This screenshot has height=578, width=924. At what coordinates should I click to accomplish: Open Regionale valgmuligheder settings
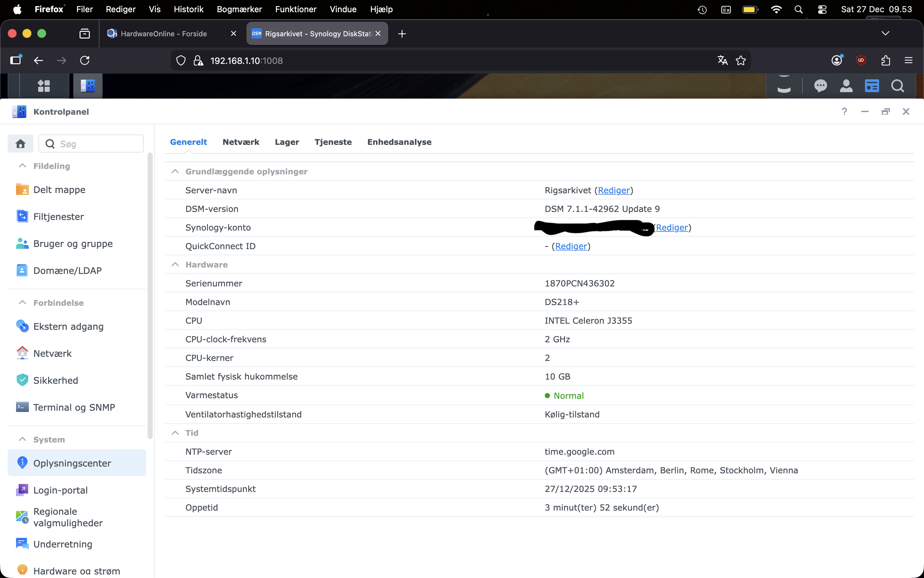[77, 517]
